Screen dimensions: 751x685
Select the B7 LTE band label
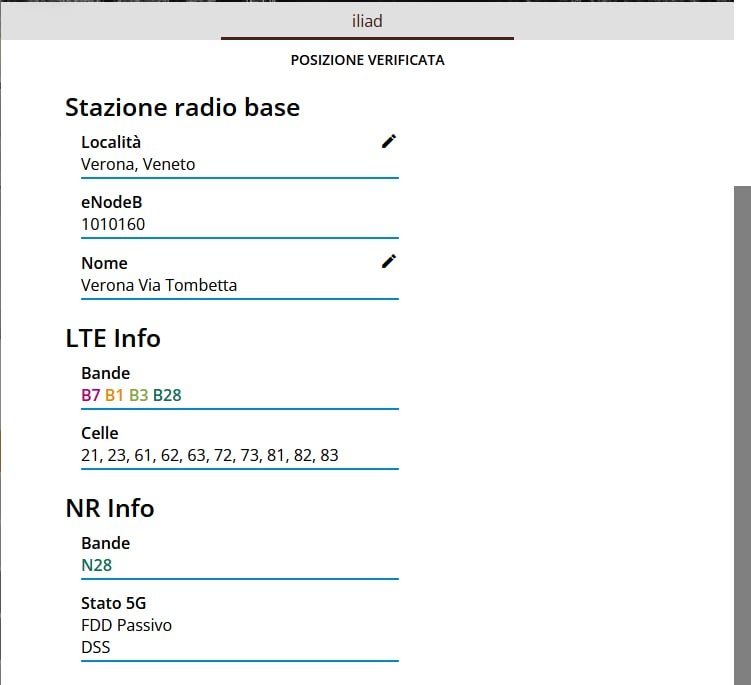(x=91, y=395)
